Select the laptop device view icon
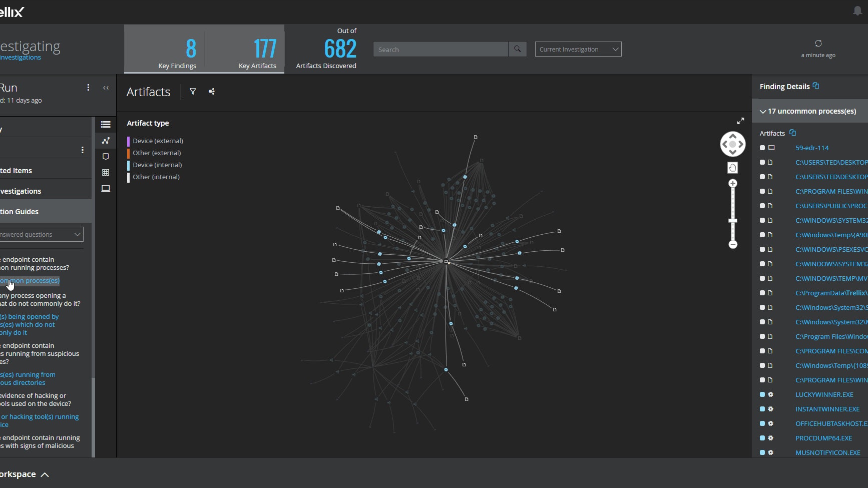868x488 pixels. coord(106,189)
